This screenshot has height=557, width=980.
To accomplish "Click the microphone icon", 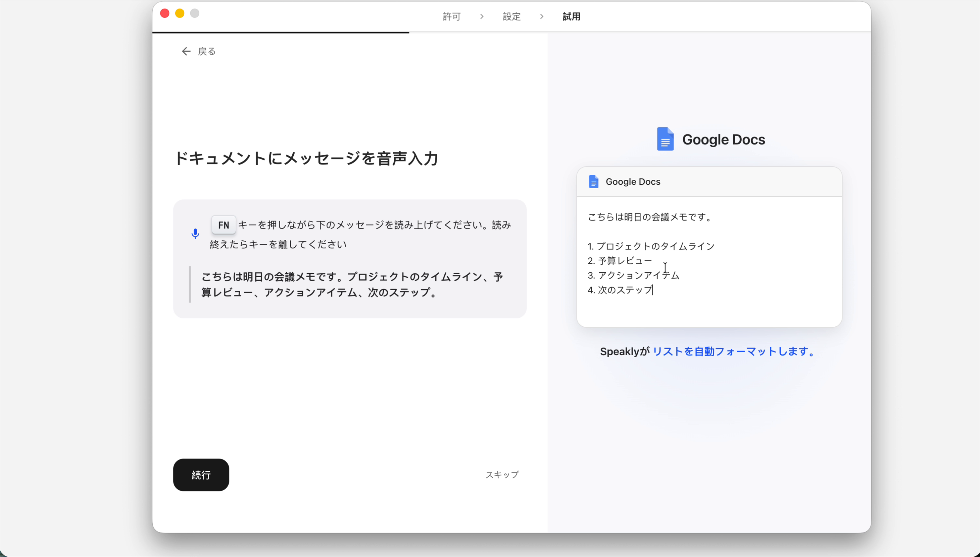I will point(195,233).
